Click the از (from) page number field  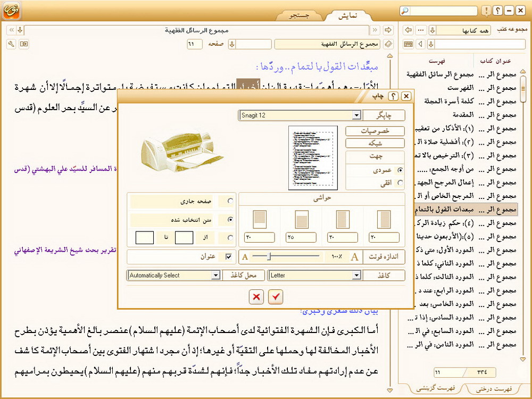pyautogui.click(x=184, y=237)
